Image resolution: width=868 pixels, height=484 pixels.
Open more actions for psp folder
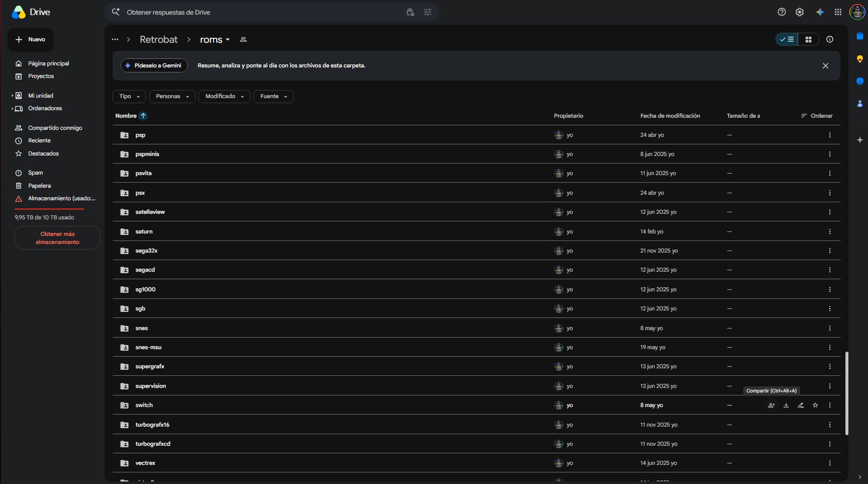[x=830, y=135]
